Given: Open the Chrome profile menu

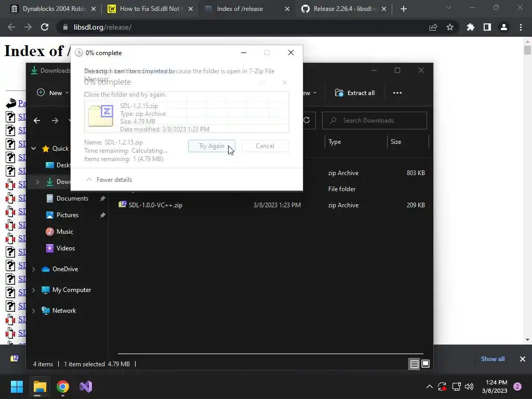Looking at the screenshot, I should coord(504,27).
